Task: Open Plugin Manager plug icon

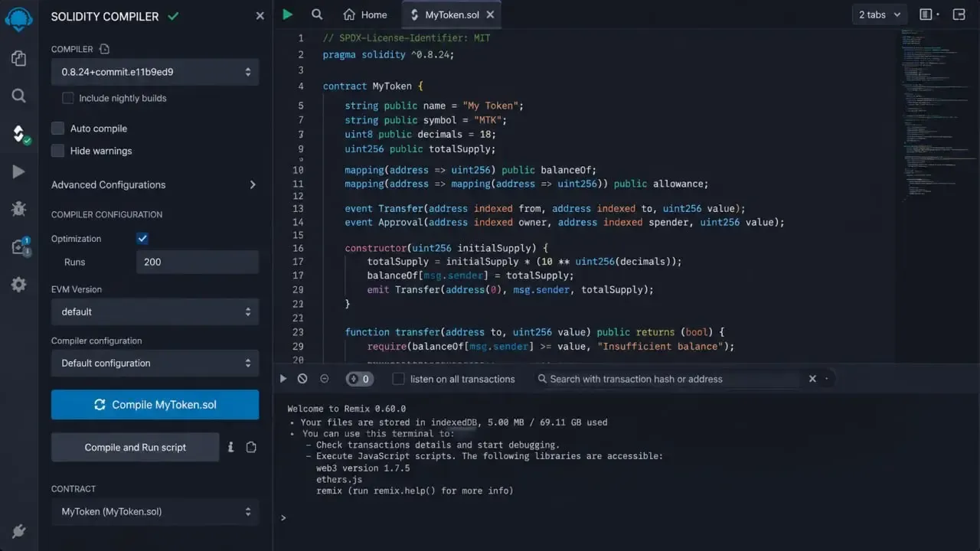Action: pyautogui.click(x=19, y=531)
